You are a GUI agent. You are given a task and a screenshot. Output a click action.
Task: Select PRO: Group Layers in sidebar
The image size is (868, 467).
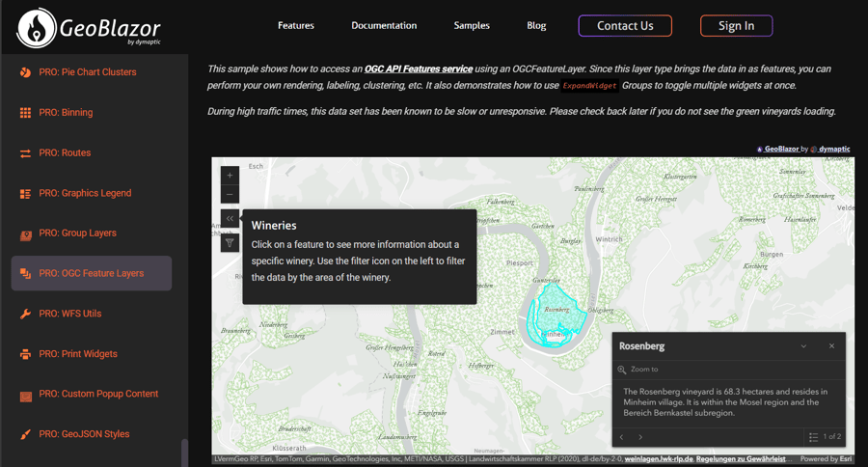[x=77, y=233]
